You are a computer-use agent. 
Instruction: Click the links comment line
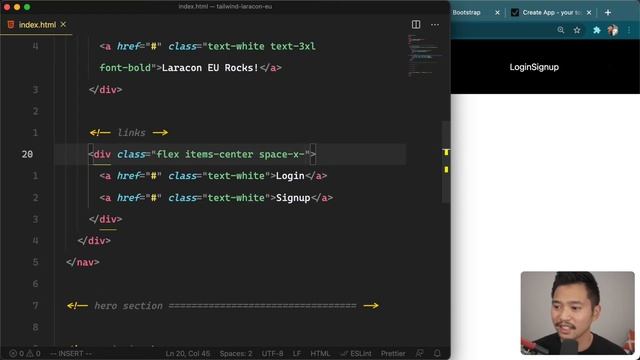coord(129,133)
